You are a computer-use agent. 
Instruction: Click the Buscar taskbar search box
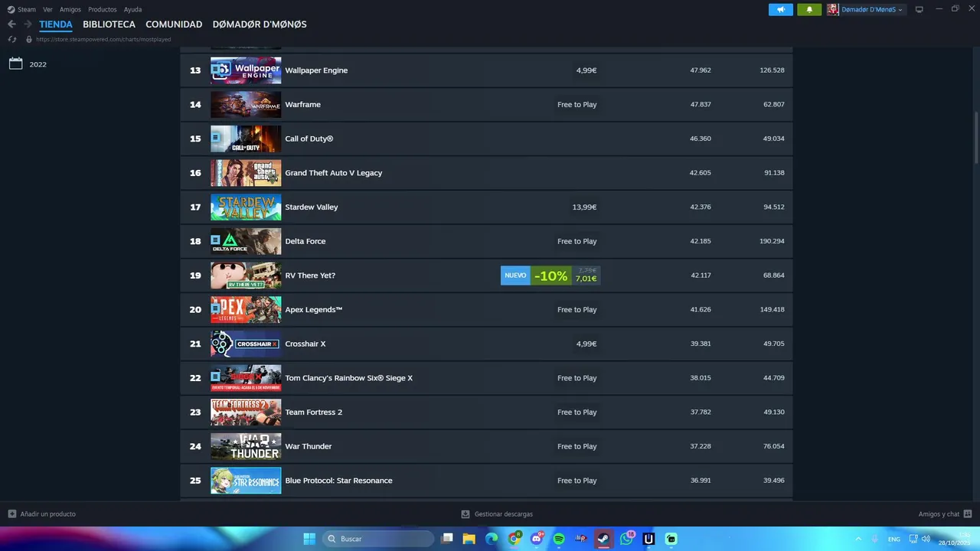[x=378, y=539]
